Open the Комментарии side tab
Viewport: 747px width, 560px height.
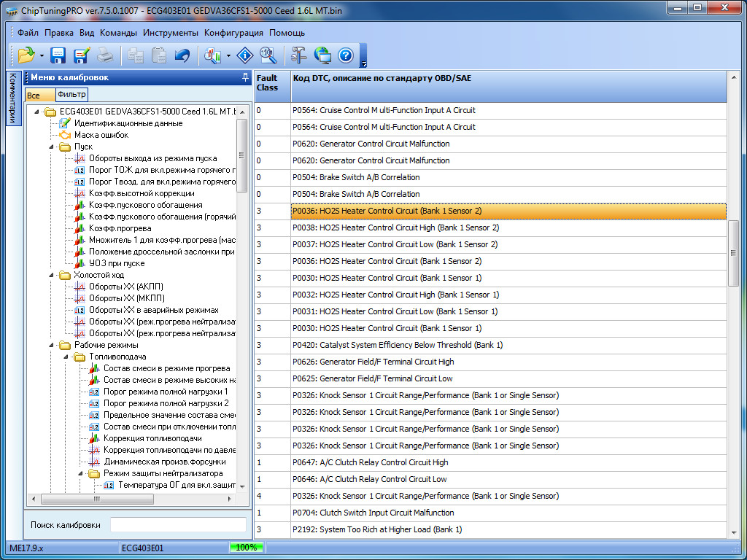click(x=12, y=98)
